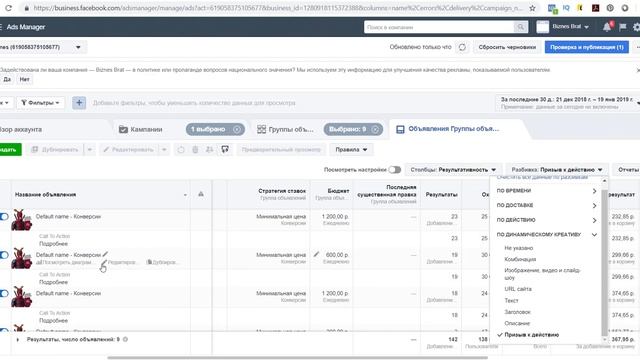Select the 'Текст' breakdown option

511,300
